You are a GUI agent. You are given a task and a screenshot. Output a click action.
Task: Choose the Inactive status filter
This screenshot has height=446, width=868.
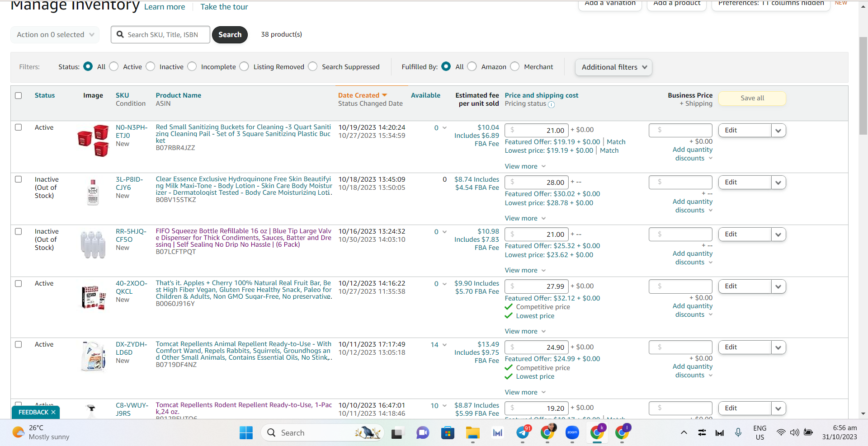pos(151,66)
